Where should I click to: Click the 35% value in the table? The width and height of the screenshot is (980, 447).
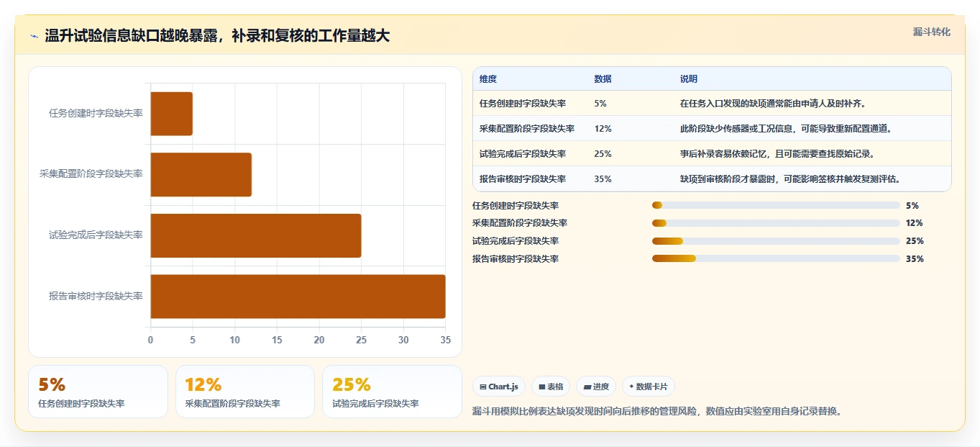tap(603, 179)
